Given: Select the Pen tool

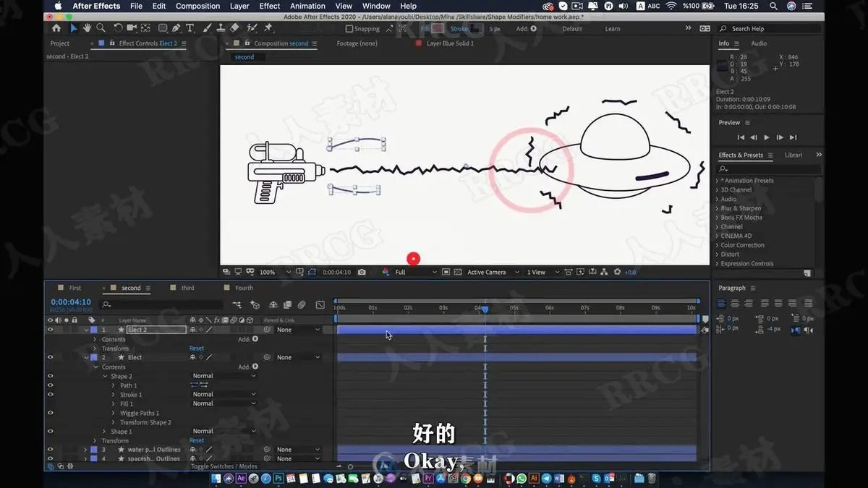Looking at the screenshot, I should 176,28.
